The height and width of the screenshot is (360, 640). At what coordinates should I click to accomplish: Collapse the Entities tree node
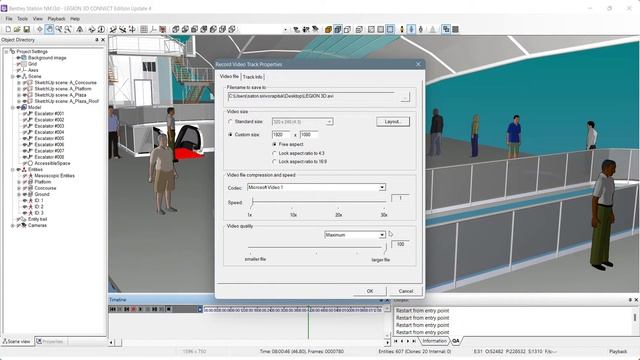click(13, 169)
